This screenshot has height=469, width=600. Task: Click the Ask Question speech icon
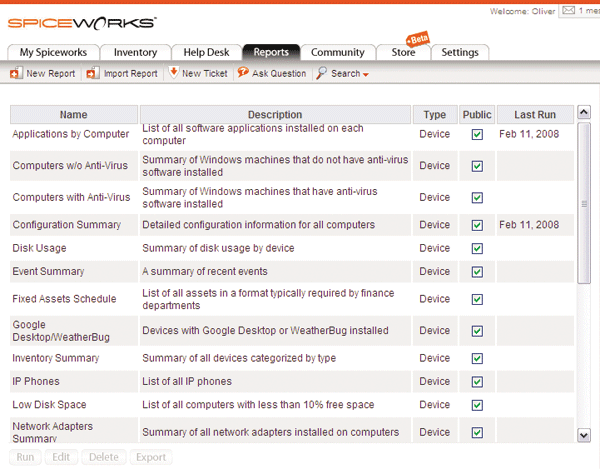click(x=243, y=73)
